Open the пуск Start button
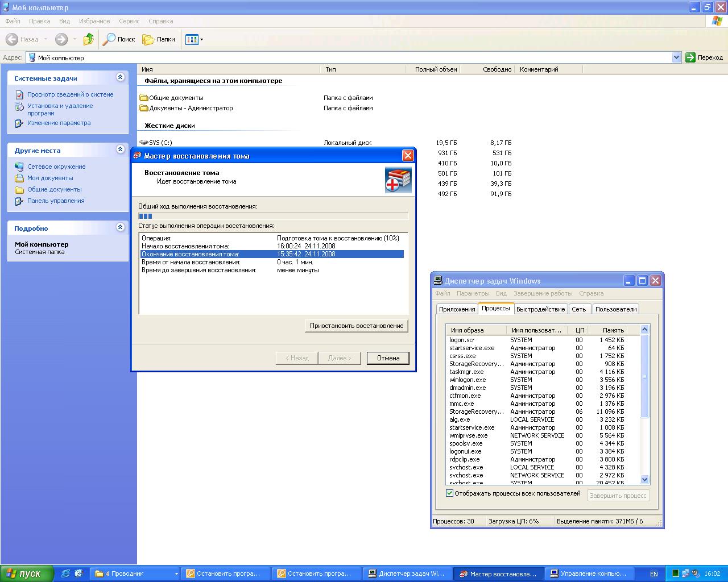Screen dimensions: 728x582 pyautogui.click(x=27, y=573)
